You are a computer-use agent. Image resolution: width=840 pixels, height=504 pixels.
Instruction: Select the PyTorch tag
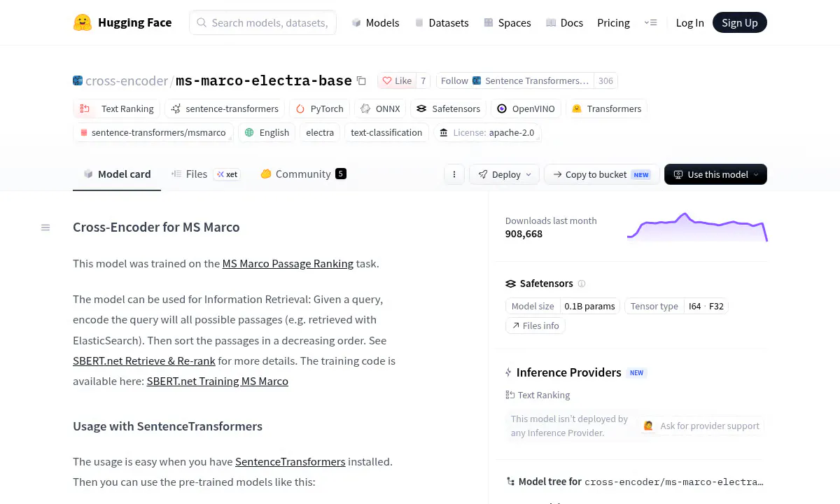pyautogui.click(x=319, y=108)
